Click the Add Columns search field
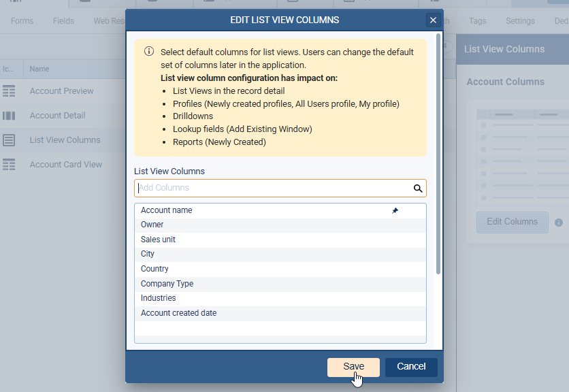This screenshot has width=569, height=392. [272, 188]
